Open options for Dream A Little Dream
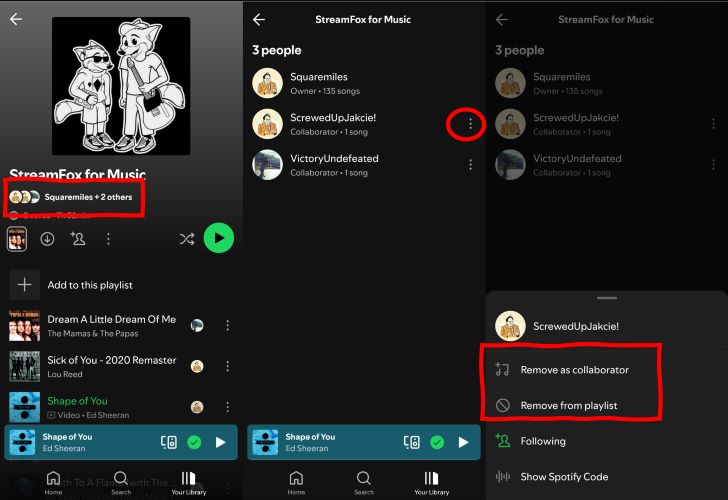728x500 pixels. (228, 326)
